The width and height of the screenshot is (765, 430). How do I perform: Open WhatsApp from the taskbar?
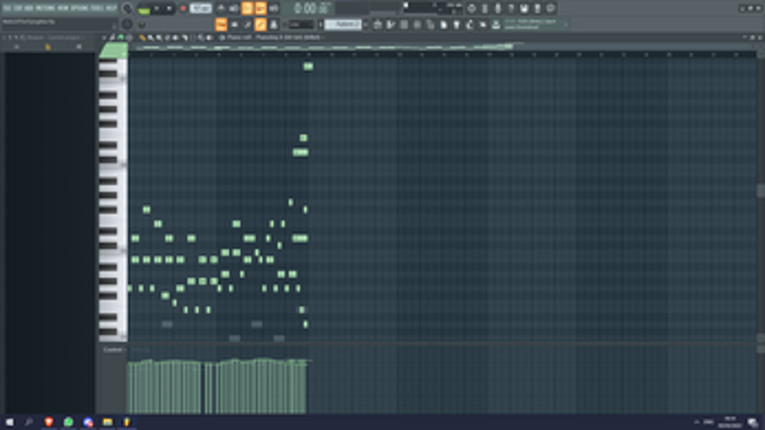click(x=68, y=422)
